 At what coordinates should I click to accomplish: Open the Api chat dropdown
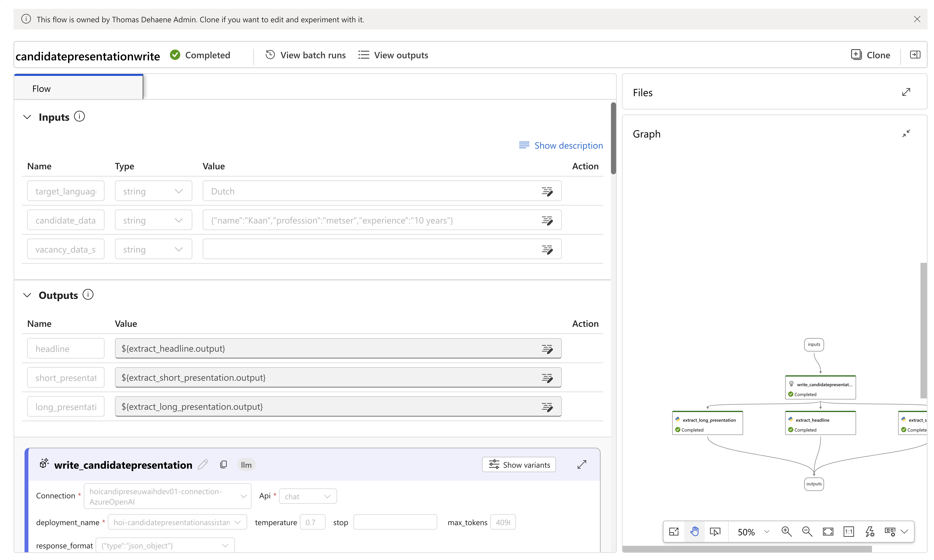[x=308, y=497]
